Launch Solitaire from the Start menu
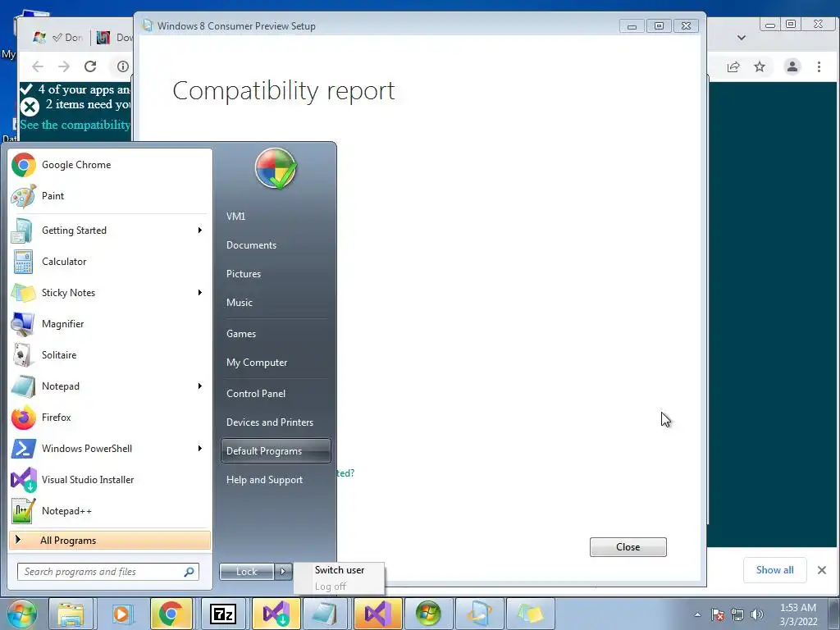840x630 pixels. pyautogui.click(x=110, y=355)
